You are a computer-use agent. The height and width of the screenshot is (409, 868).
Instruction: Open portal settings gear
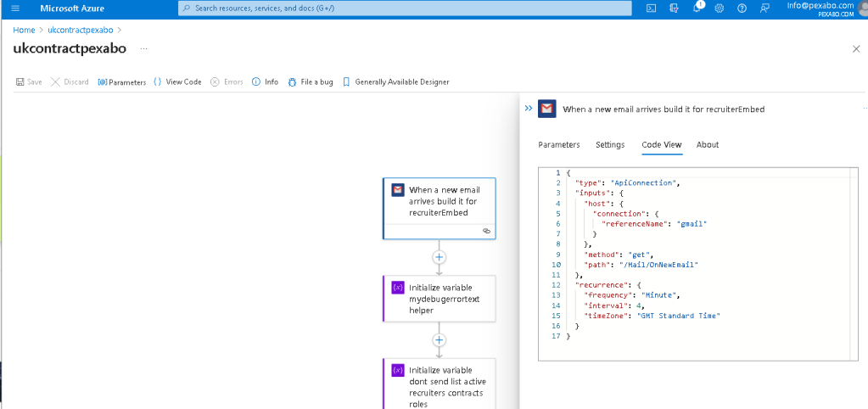pyautogui.click(x=719, y=8)
